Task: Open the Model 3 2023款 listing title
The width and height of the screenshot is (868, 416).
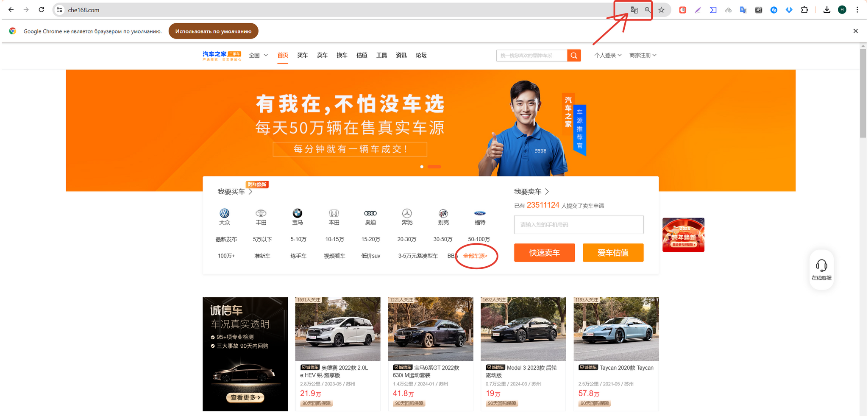Action: 521,371
